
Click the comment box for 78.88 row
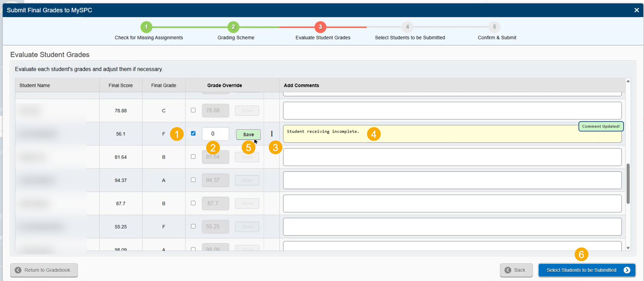tap(452, 111)
